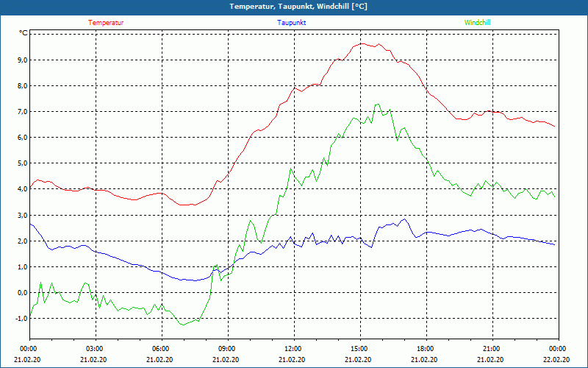
Task: Click the chart title Temperatur, Taupunkt, Windchill
Action: pyautogui.click(x=298, y=7)
